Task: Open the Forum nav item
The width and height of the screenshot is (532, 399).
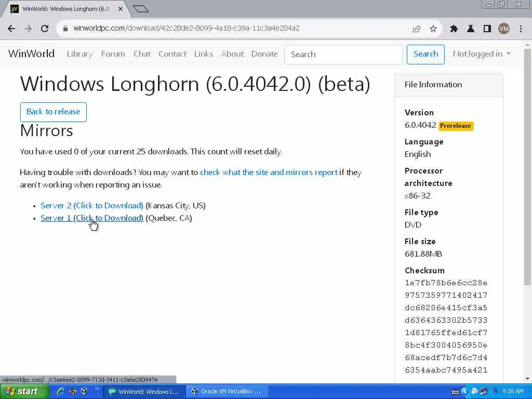Action: [113, 54]
